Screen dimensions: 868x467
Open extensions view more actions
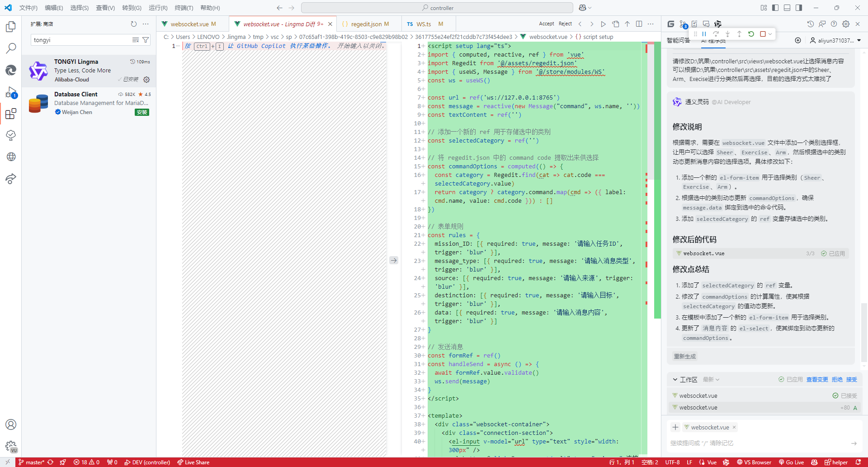146,24
